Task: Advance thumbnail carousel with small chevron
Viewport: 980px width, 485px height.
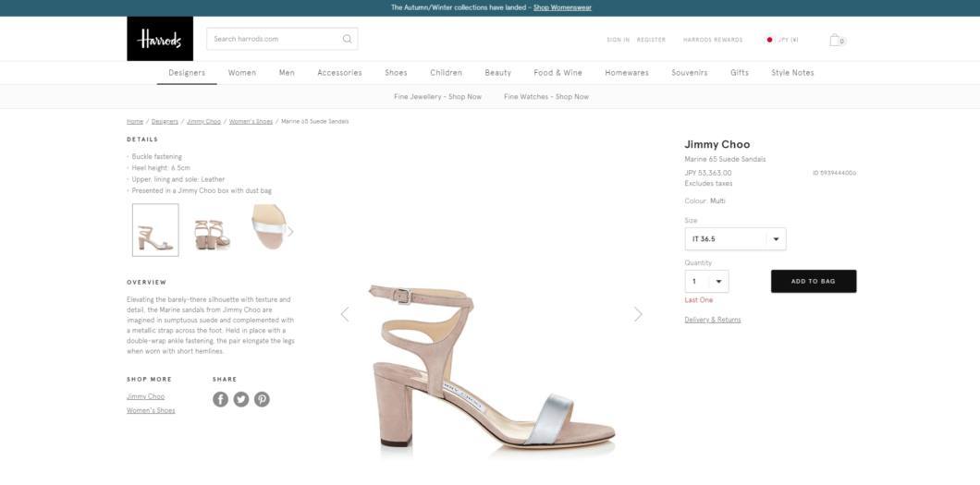Action: tap(290, 232)
